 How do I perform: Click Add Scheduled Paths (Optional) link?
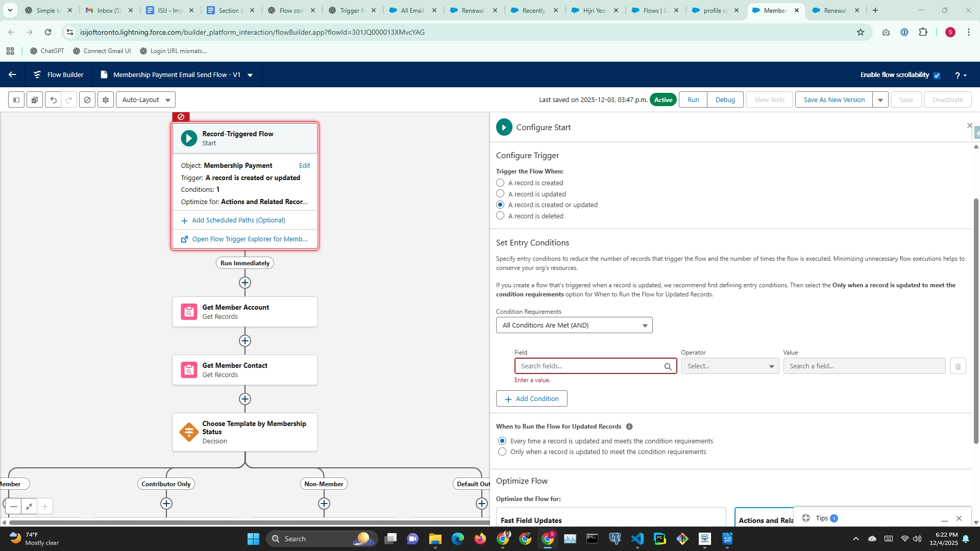click(238, 220)
